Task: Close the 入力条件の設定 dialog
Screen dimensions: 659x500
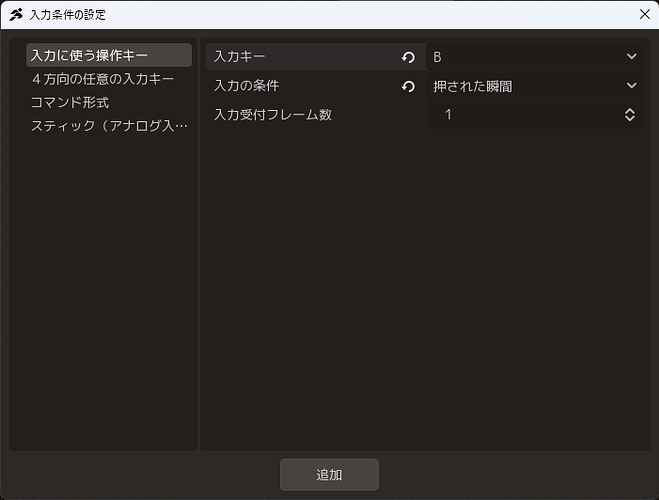Action: tap(645, 14)
